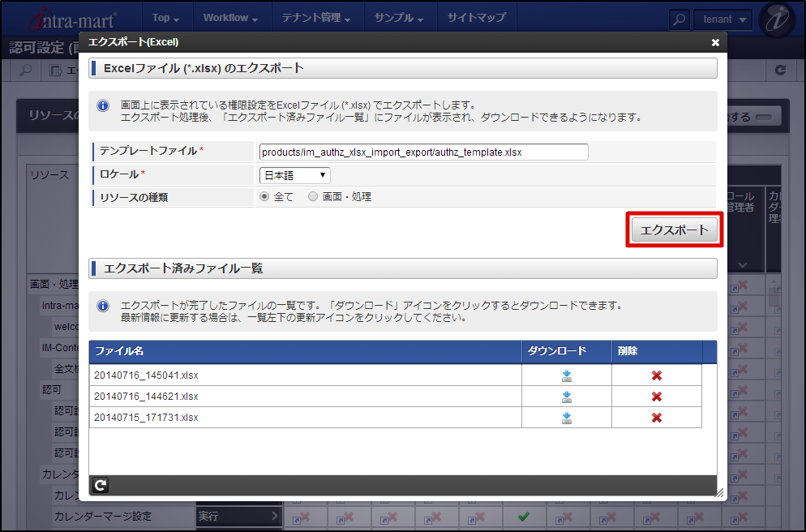The width and height of the screenshot is (806, 532).
Task: Click the magnifier icon under 認可設定 header
Action: coord(24,70)
